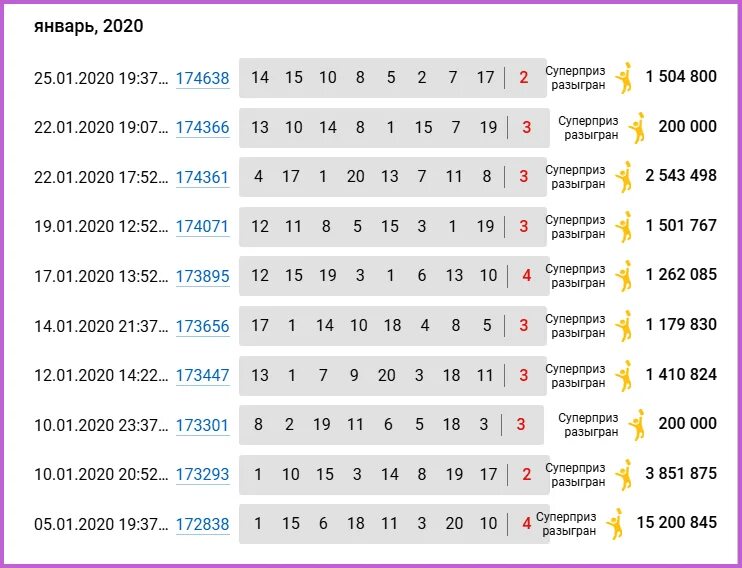
Task: Click superprize icon beside 1 262 085
Action: pyautogui.click(x=624, y=275)
